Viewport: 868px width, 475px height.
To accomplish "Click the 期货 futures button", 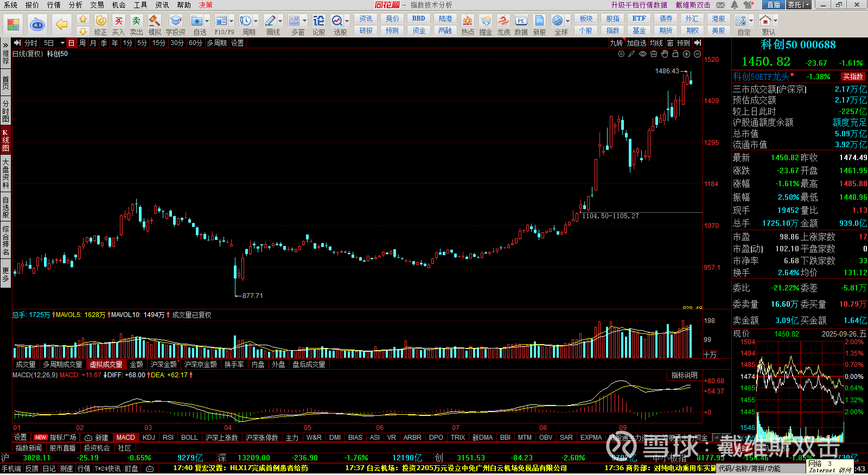I will [x=666, y=31].
